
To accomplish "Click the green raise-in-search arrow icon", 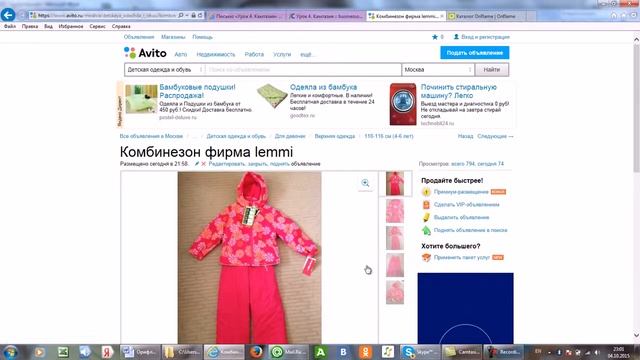I will click(426, 230).
